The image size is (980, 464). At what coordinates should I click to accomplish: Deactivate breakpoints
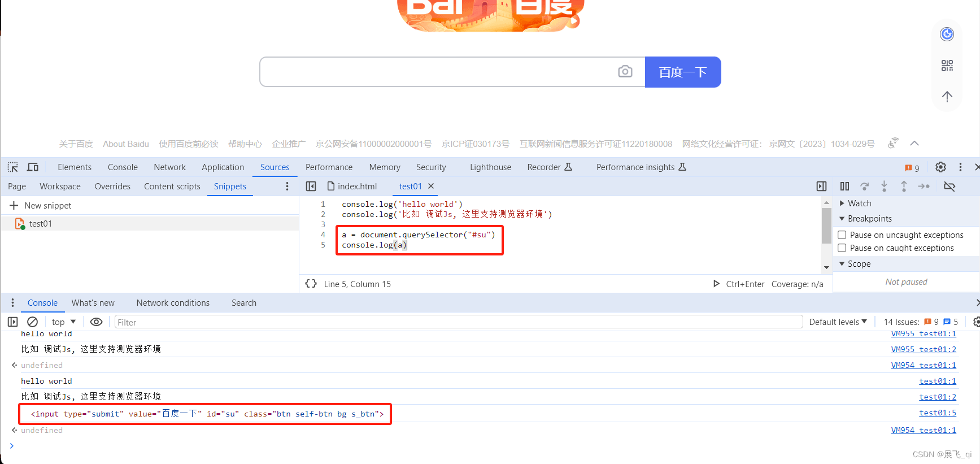pos(949,187)
